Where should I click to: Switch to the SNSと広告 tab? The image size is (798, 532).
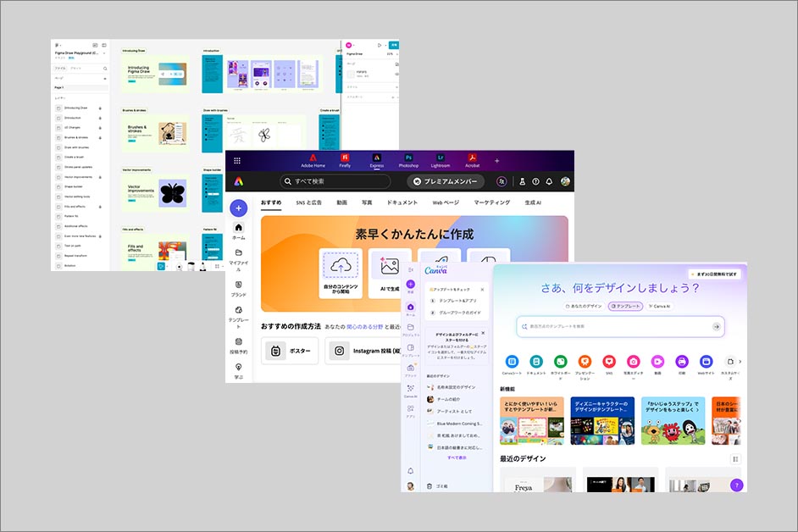[308, 202]
